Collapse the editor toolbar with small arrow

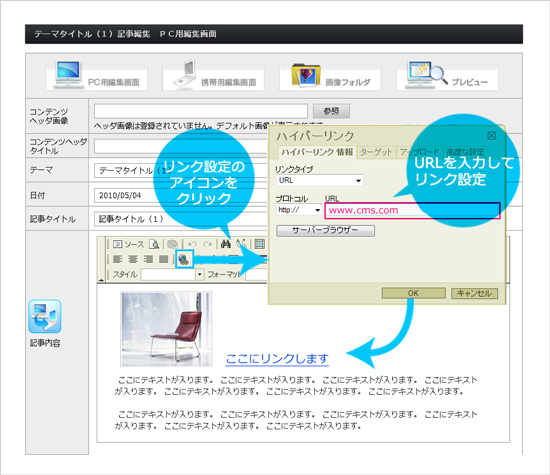pyautogui.click(x=101, y=280)
